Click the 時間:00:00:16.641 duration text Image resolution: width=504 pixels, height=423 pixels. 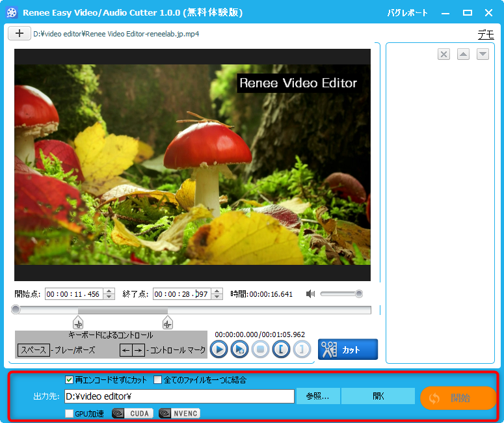261,294
